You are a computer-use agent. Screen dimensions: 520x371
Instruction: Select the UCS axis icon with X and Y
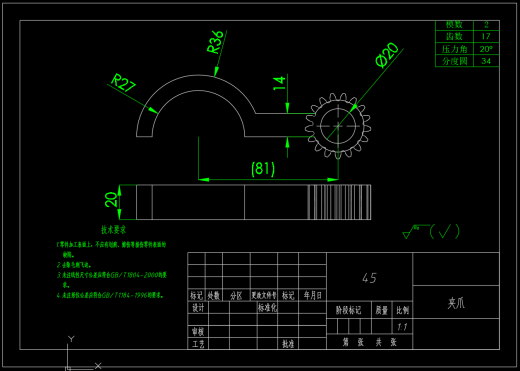click(83, 353)
